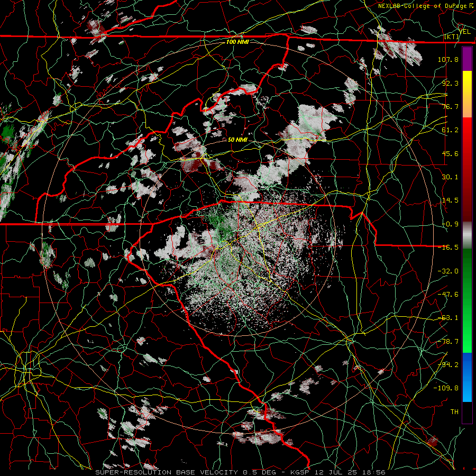Click the TH threshold label

tap(454, 412)
